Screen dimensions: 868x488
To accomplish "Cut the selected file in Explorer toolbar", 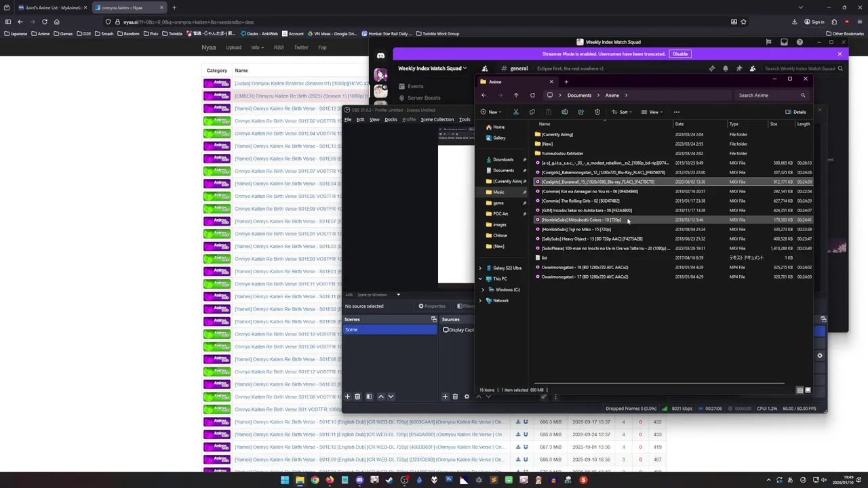I will (516, 112).
